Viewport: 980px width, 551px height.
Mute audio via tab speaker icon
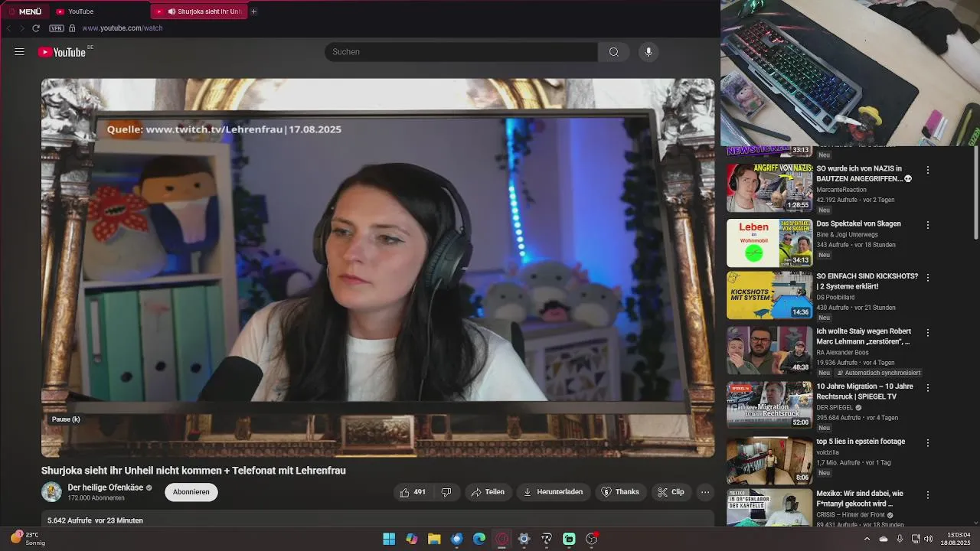point(171,11)
